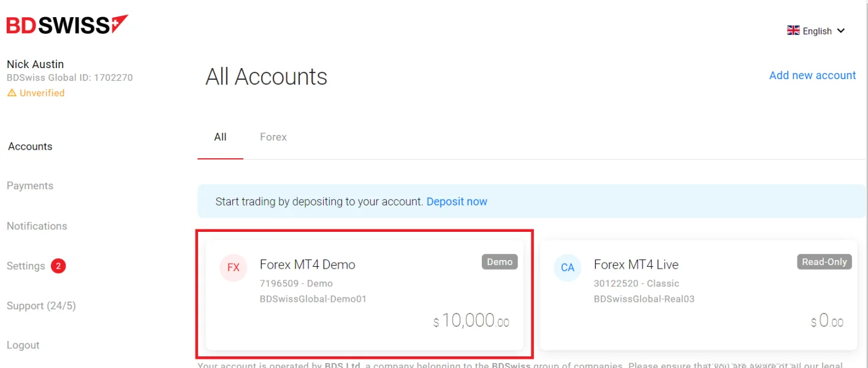868x368 pixels.
Task: Click the Unverified warning triangle icon
Action: click(x=12, y=93)
